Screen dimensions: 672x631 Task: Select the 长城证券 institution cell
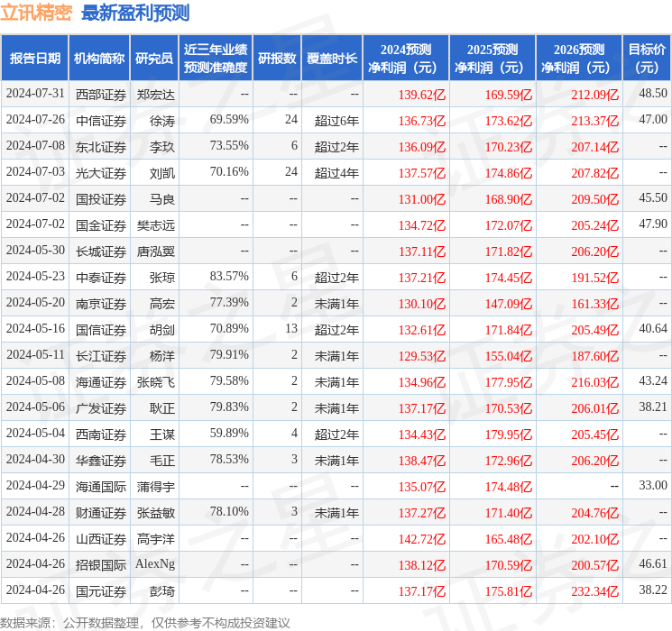point(101,251)
